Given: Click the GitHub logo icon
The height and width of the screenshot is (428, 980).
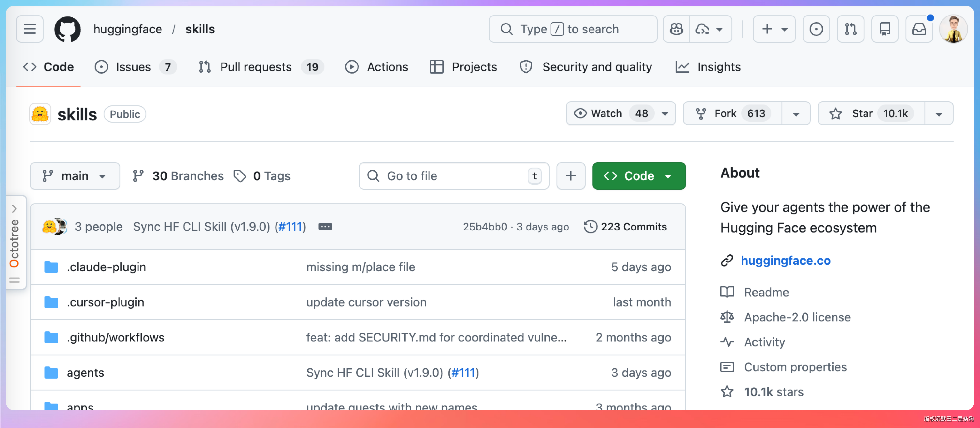Looking at the screenshot, I should [x=67, y=29].
